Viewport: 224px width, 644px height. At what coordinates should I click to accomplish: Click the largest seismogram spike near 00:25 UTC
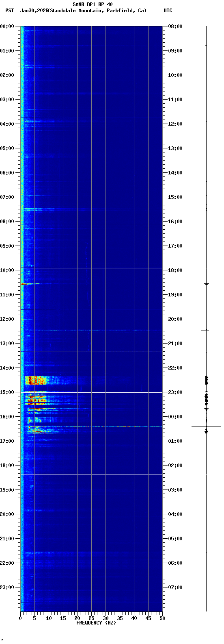pyautogui.click(x=206, y=426)
